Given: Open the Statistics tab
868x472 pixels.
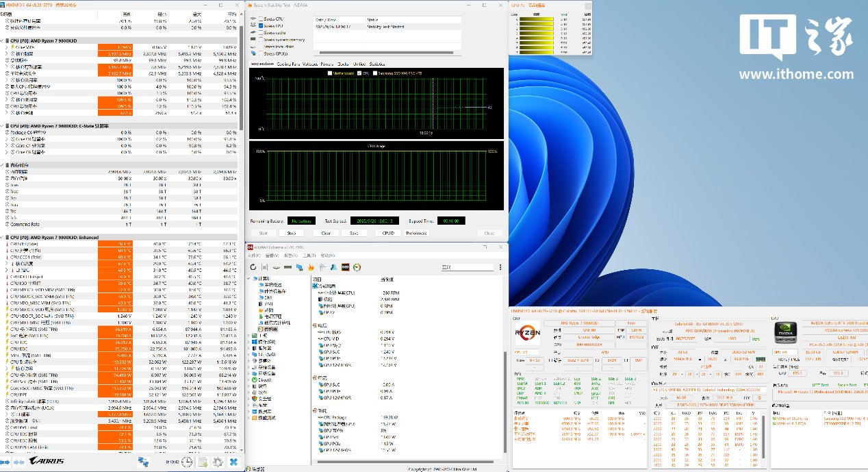Looking at the screenshot, I should pos(379,64).
